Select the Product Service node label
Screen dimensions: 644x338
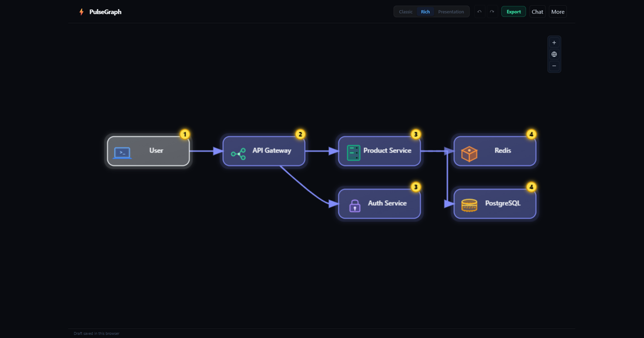[x=387, y=151]
